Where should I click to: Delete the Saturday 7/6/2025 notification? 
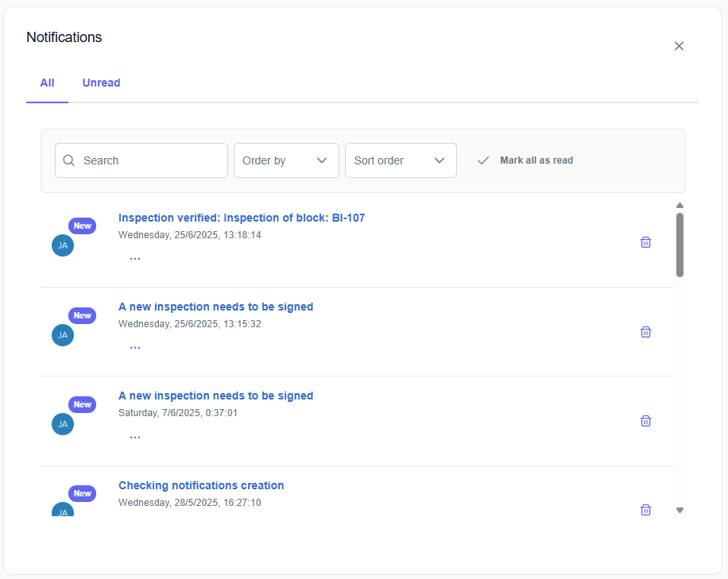[645, 421]
